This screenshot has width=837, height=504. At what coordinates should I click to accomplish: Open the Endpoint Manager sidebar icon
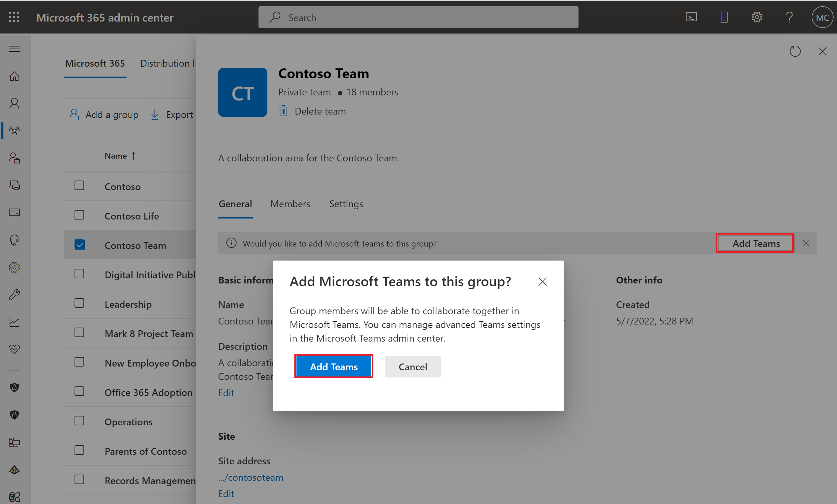14,442
